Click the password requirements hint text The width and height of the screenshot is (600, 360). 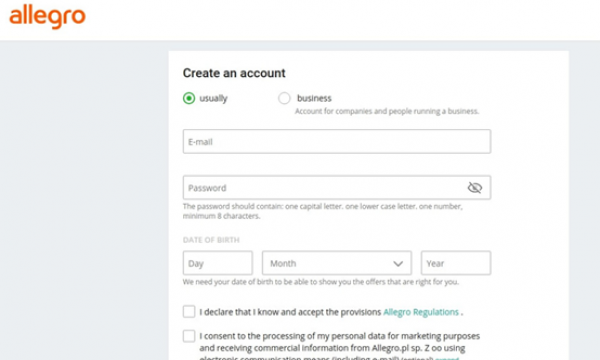pos(323,211)
